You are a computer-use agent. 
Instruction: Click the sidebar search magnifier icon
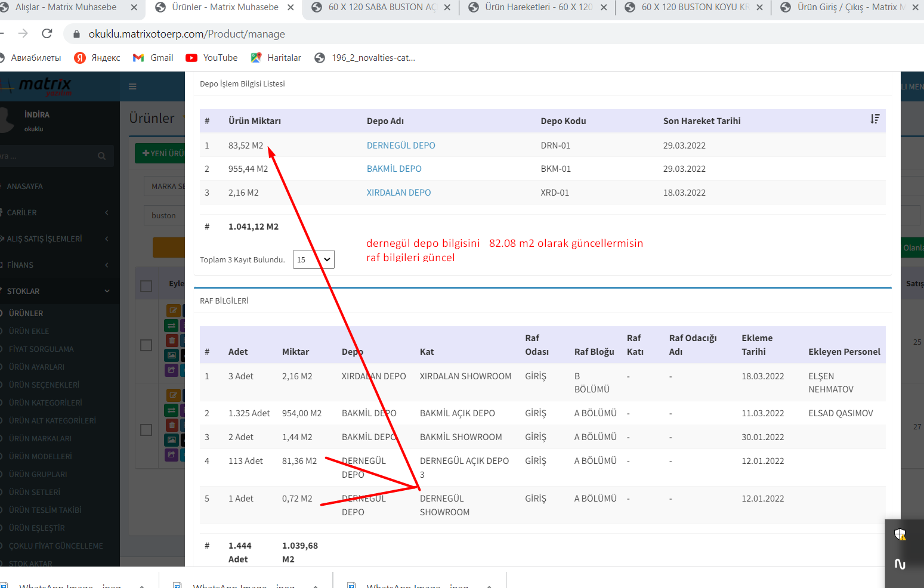(101, 156)
